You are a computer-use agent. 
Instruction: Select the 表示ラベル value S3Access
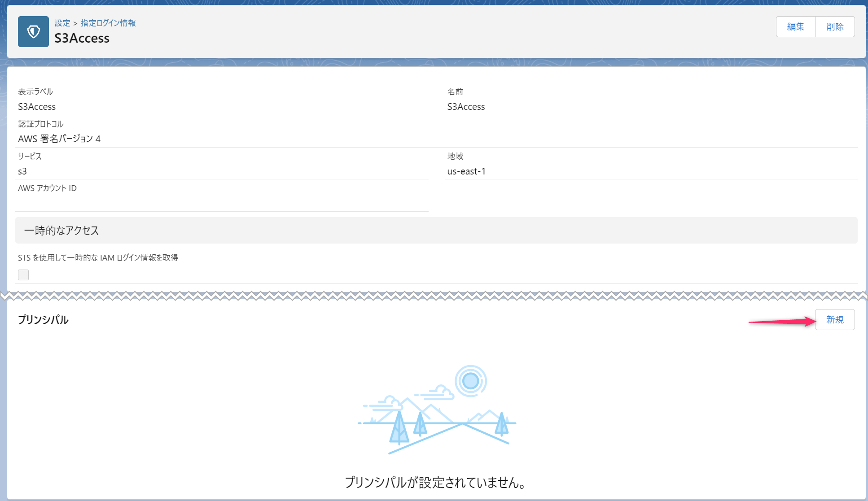37,107
